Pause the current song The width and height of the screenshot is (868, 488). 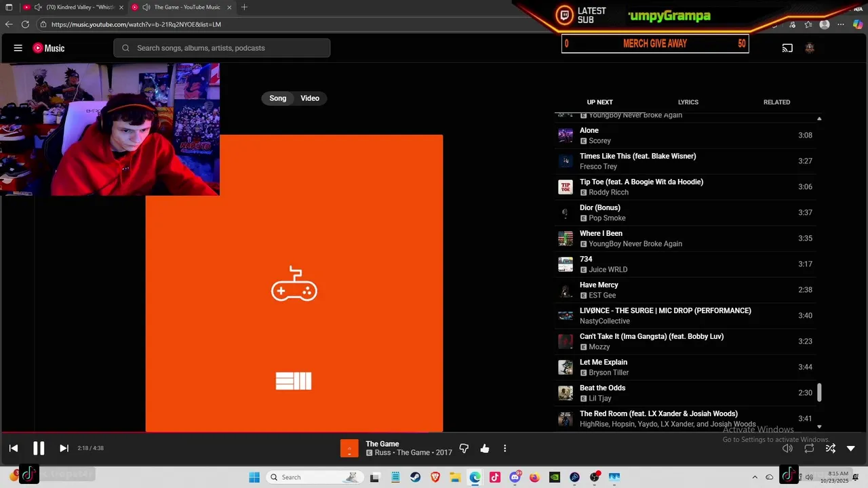39,448
